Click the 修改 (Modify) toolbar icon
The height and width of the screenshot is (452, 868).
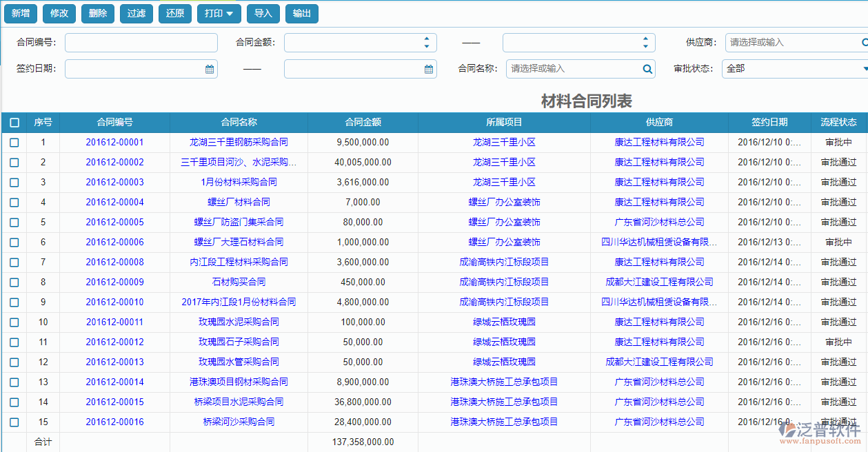click(x=59, y=13)
